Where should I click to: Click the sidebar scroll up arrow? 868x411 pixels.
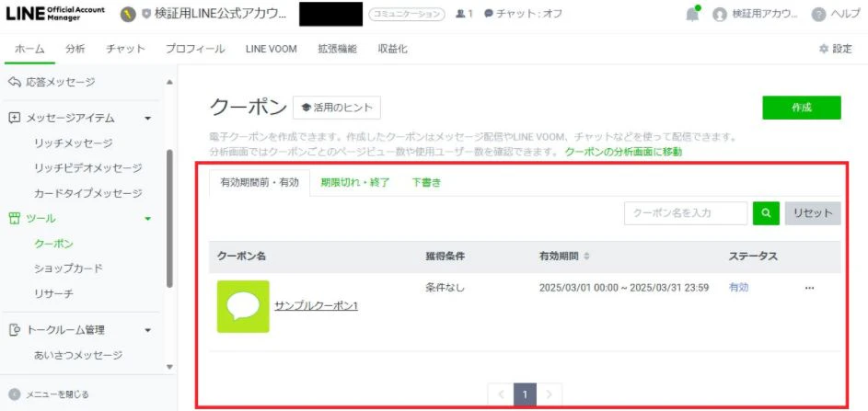(x=169, y=83)
